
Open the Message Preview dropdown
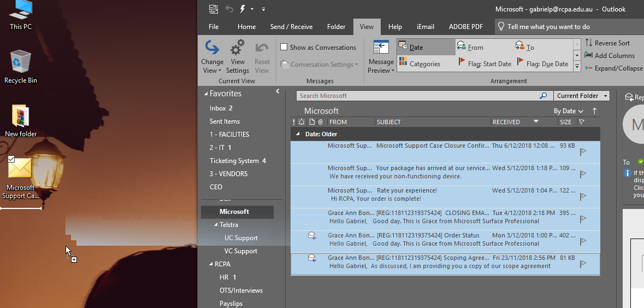tap(381, 57)
